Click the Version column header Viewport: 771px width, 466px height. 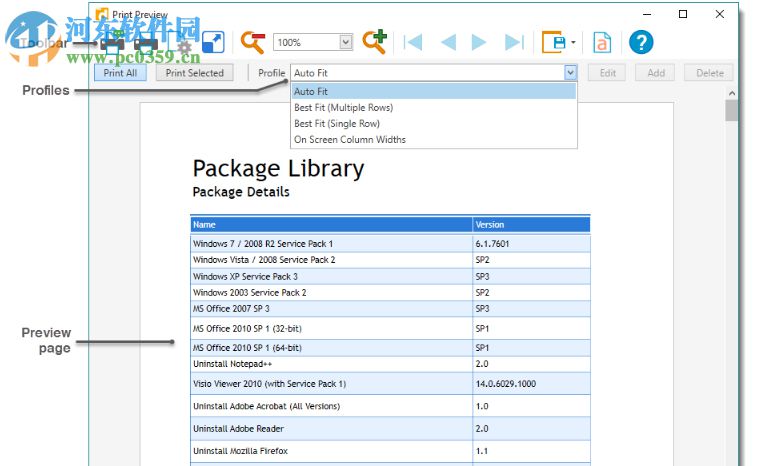531,225
